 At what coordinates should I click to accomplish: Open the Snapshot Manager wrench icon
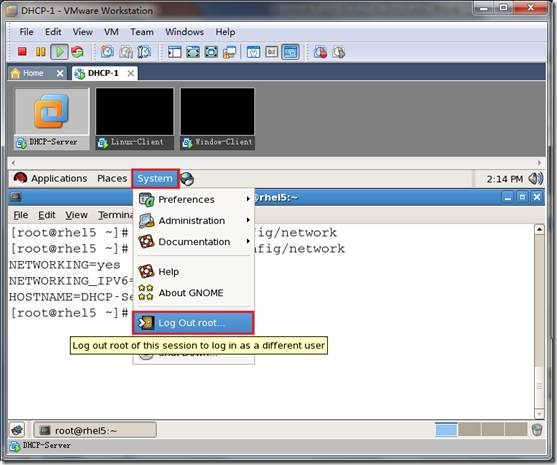coord(144,52)
